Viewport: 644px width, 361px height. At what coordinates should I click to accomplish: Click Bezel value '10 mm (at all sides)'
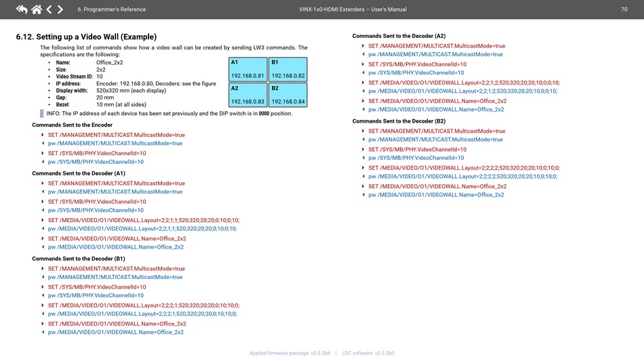point(121,104)
